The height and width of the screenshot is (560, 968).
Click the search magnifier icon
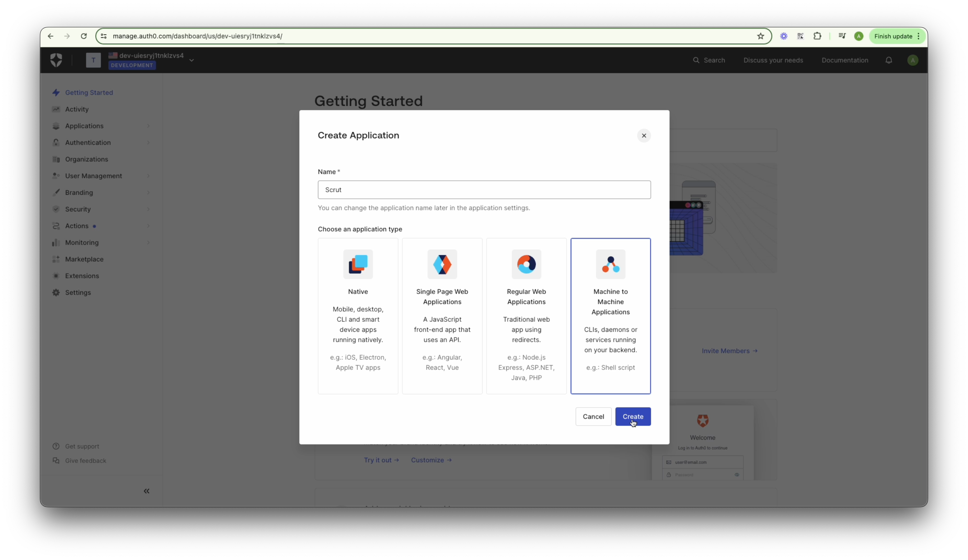[696, 60]
